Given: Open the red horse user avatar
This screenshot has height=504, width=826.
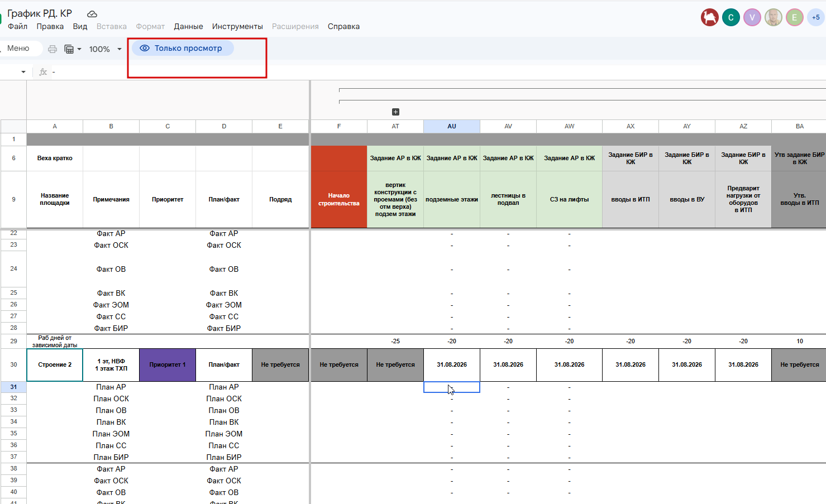Looking at the screenshot, I should tap(710, 17).
